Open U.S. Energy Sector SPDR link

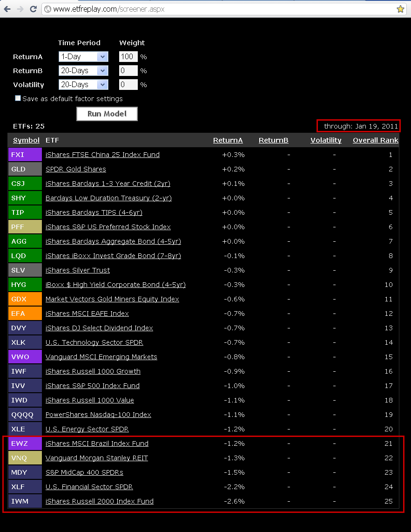tap(87, 429)
